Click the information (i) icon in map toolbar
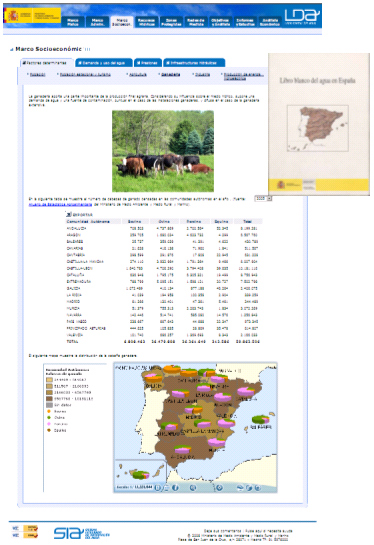The width and height of the screenshot is (374, 545). (176, 488)
